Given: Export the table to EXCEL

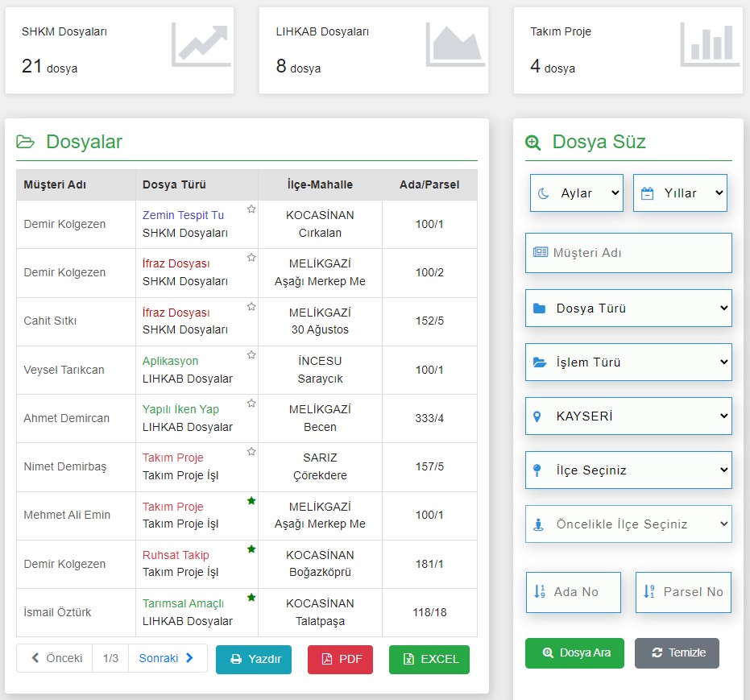Looking at the screenshot, I should pyautogui.click(x=429, y=660).
